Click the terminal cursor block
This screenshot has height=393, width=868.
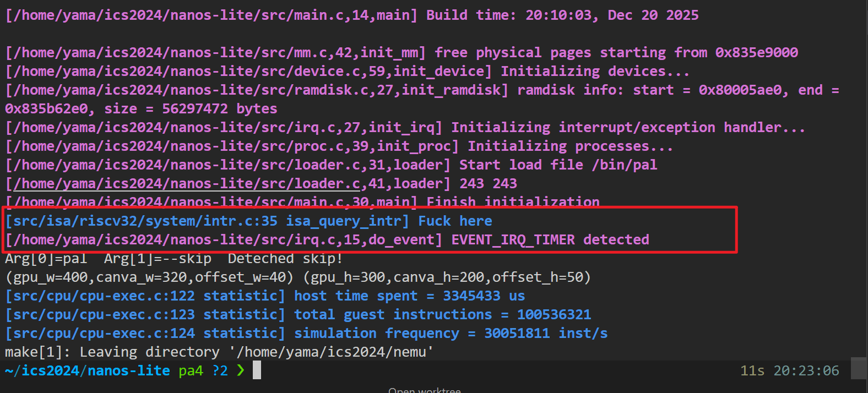tap(257, 370)
